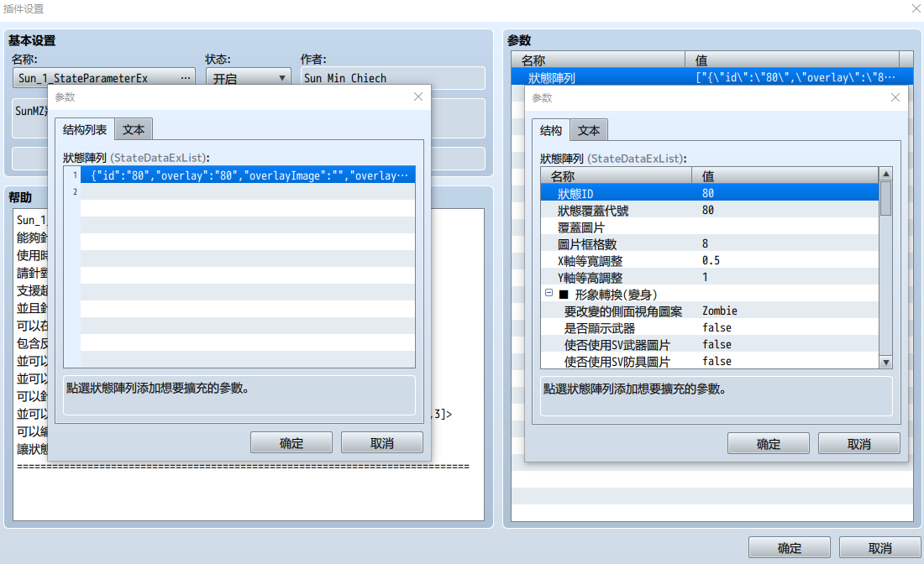
Task: Collapse the 形象轉換(變身) group
Action: [x=549, y=293]
